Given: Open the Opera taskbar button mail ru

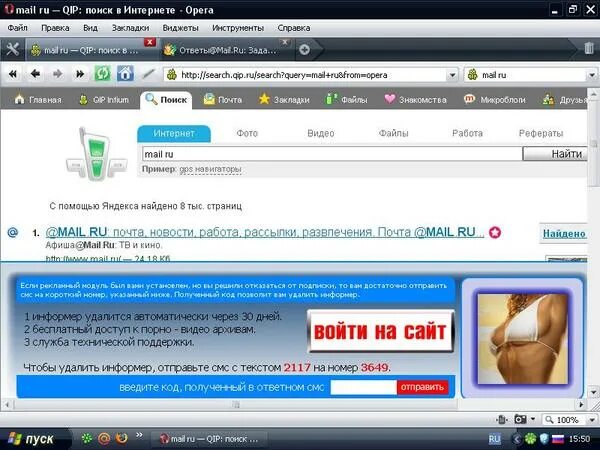Looking at the screenshot, I should tap(209, 439).
